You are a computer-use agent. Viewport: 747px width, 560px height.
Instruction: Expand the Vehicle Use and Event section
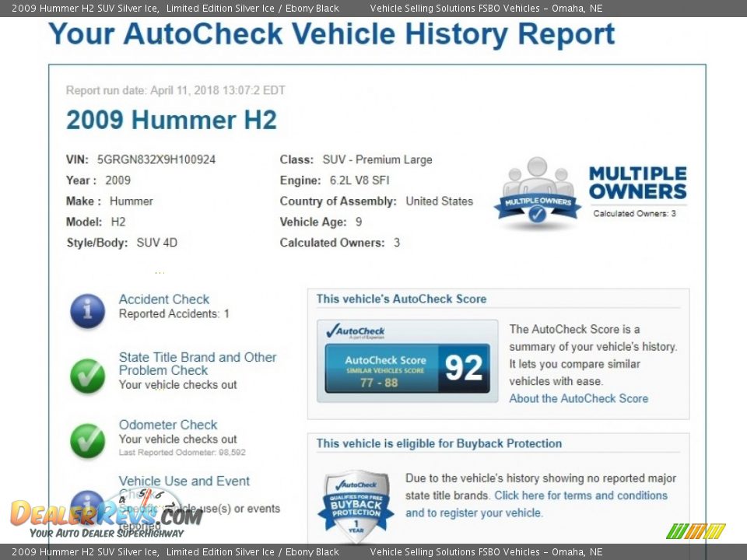(184, 481)
